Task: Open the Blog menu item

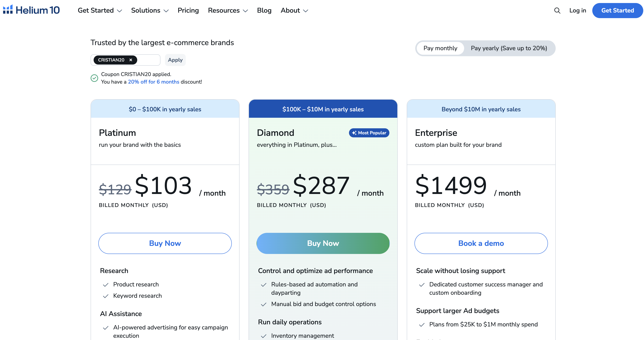Action: click(264, 11)
